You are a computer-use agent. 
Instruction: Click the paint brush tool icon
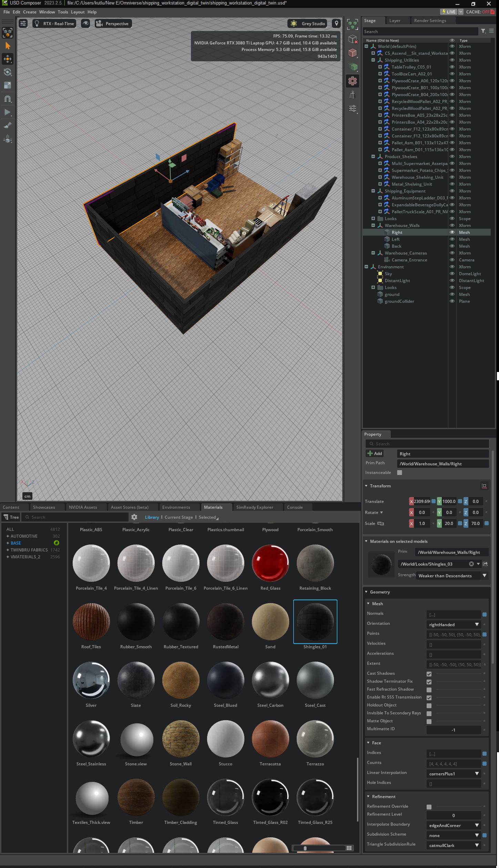(8, 126)
